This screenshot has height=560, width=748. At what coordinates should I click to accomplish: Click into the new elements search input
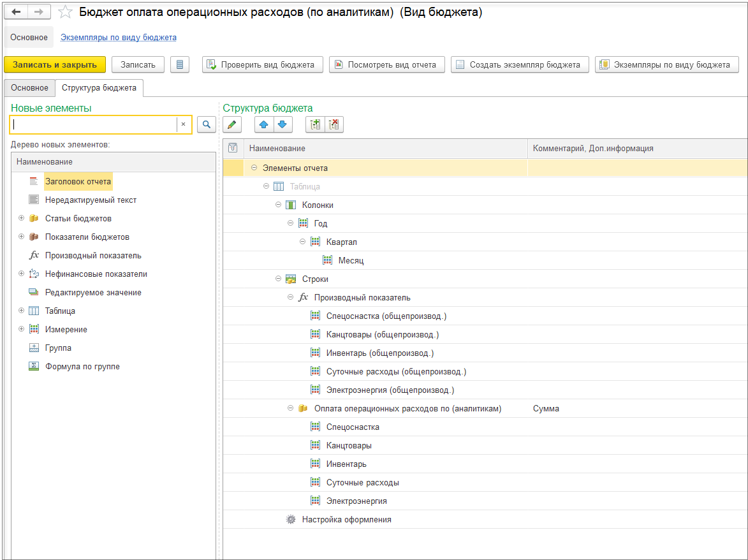coord(93,125)
